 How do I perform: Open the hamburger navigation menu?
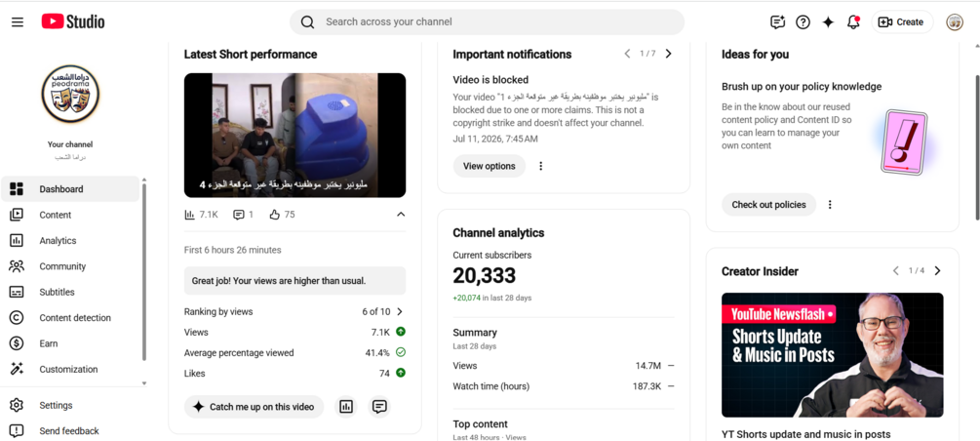[18, 21]
